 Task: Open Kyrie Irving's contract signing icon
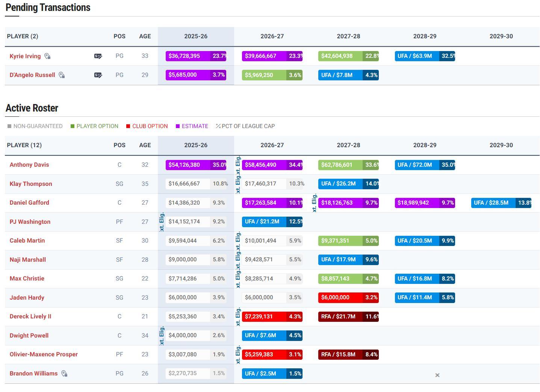point(98,56)
